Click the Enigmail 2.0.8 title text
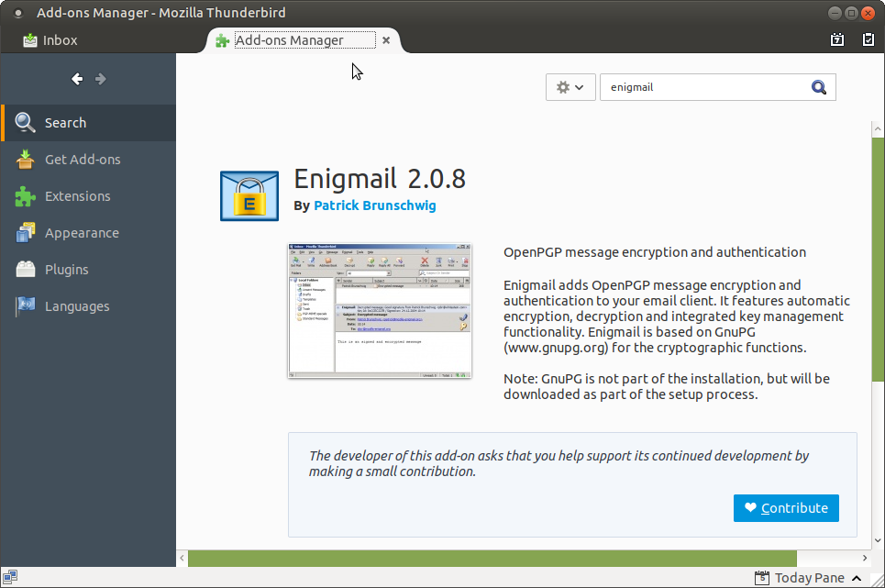 pyautogui.click(x=380, y=179)
